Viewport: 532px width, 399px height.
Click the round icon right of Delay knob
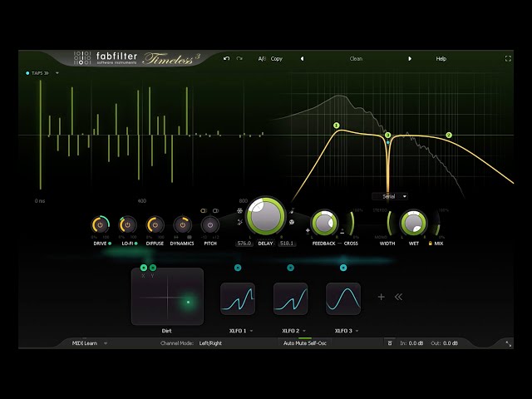click(292, 222)
